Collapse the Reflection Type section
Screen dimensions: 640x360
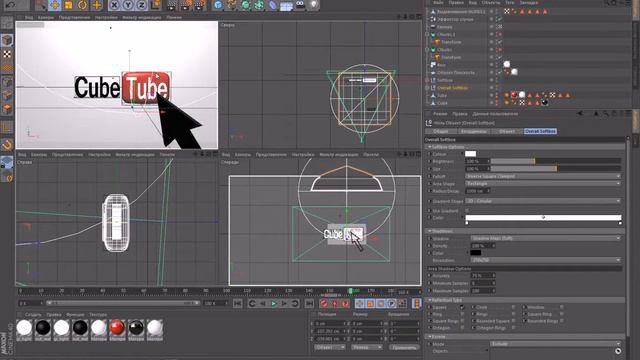(429, 300)
